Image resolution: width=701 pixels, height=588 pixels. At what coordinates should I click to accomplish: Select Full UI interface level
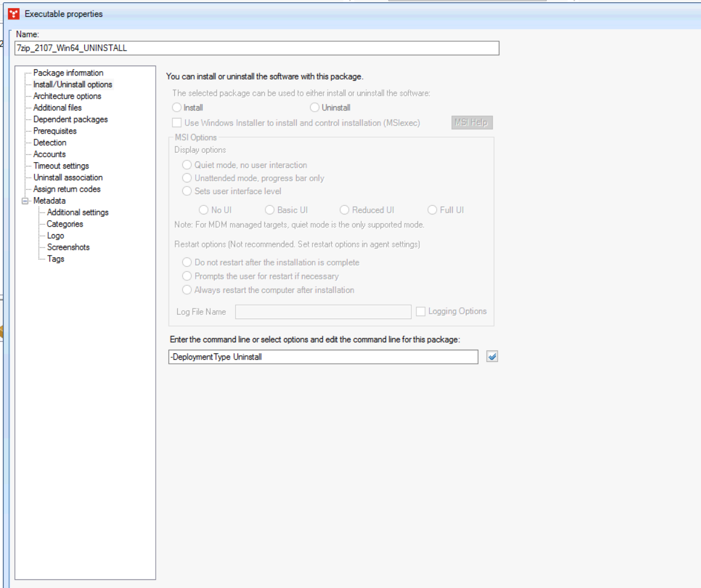432,210
